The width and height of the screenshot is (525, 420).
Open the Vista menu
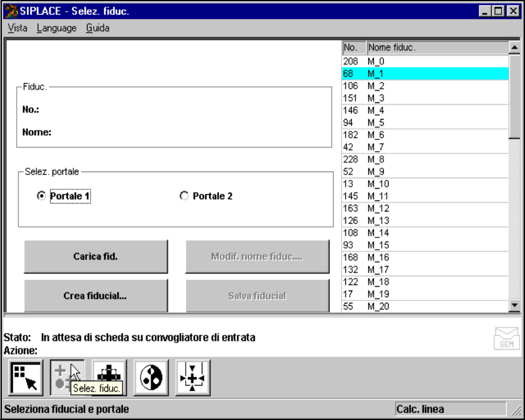point(17,28)
